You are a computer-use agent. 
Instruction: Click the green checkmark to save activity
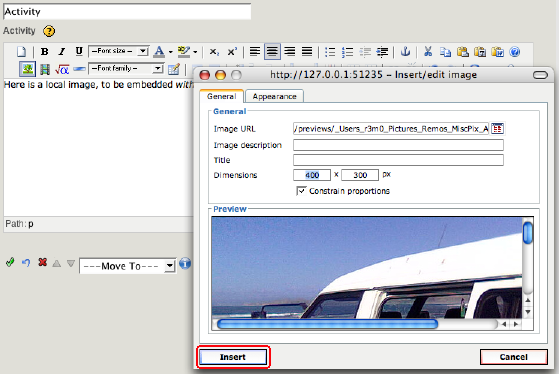coord(10,263)
